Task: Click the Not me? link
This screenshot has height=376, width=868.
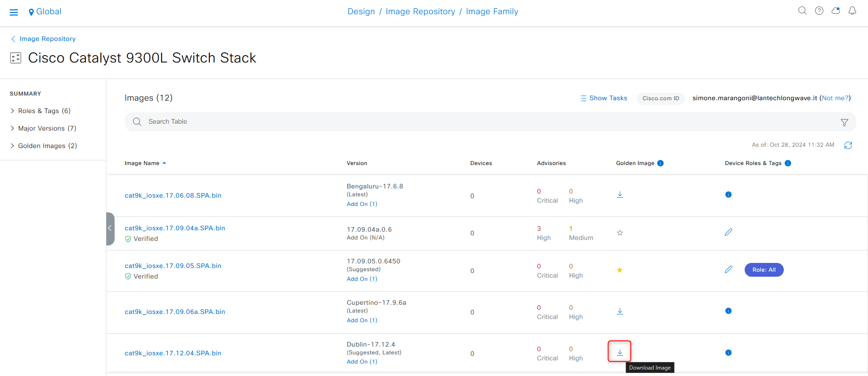Action: pos(835,98)
